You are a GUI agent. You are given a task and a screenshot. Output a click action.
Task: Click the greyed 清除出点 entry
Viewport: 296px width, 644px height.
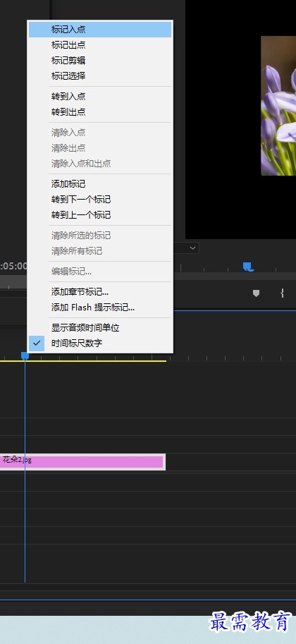click(x=100, y=148)
